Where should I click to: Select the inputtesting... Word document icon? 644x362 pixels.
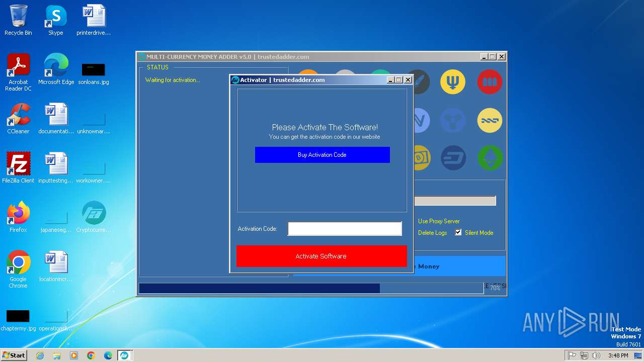pyautogui.click(x=56, y=168)
